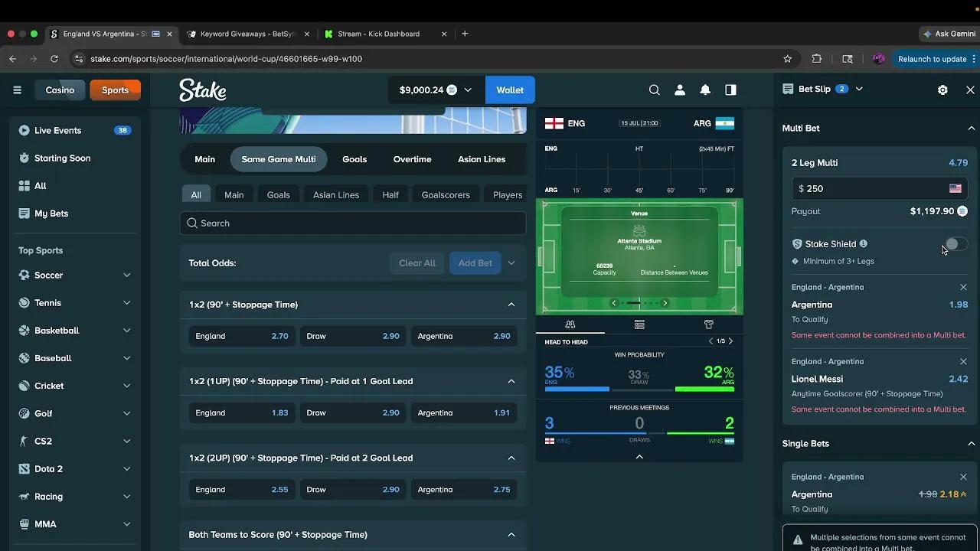Click the USD flag currency icon
The image size is (980, 551).
[955, 188]
